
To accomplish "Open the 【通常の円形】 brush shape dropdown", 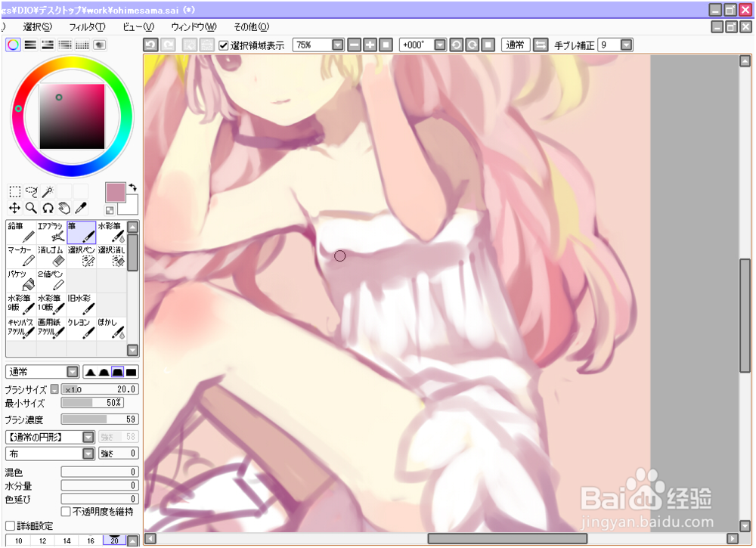I will pos(88,437).
